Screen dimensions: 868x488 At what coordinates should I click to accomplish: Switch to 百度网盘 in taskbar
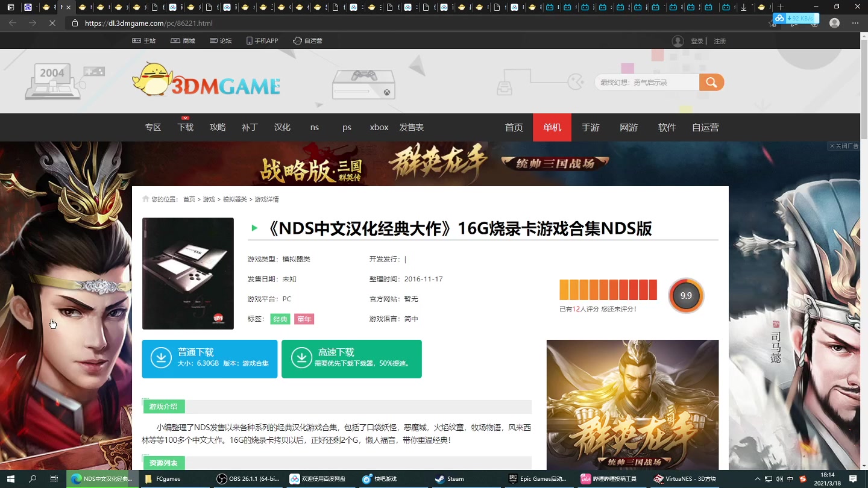click(x=320, y=479)
